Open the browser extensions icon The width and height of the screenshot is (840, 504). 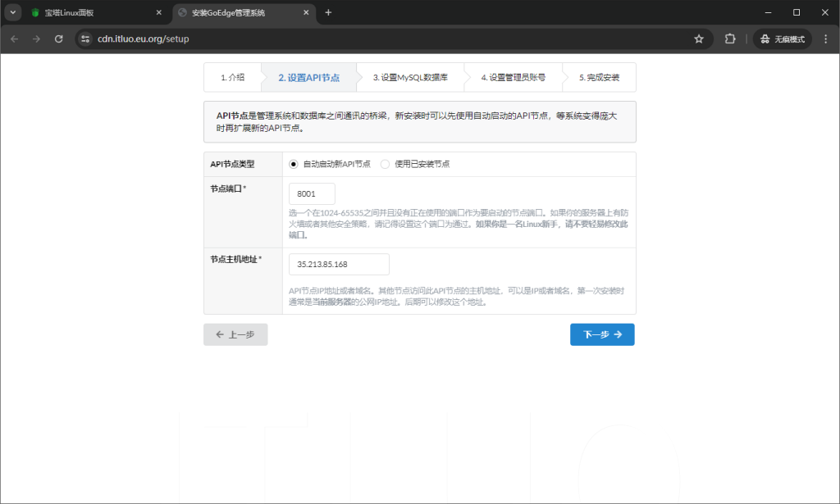click(729, 38)
